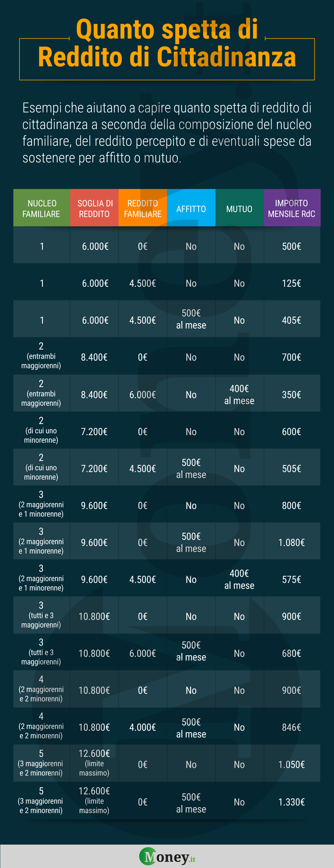Click the IMPORTO MENSILE RdC purple header
334x868 pixels.
(x=292, y=208)
